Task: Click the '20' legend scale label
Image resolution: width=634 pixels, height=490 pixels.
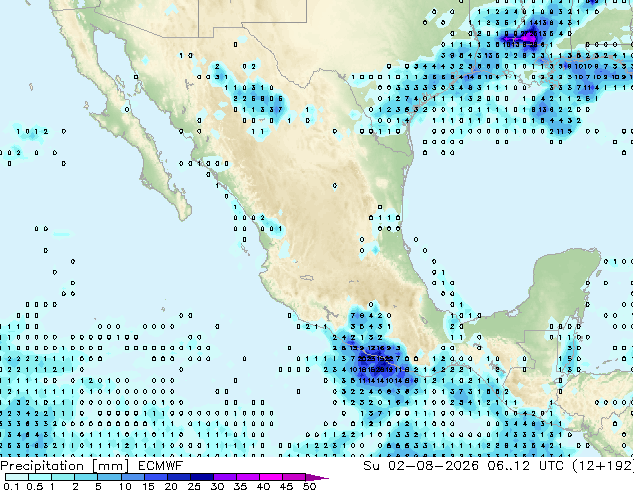Action: (171, 486)
